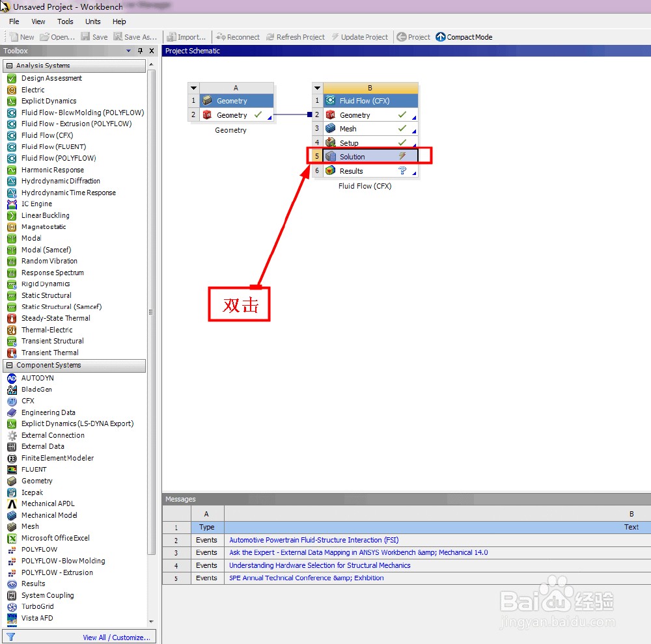This screenshot has width=651, height=644.
Task: Select the Geometry title cell A1
Action: tap(236, 101)
